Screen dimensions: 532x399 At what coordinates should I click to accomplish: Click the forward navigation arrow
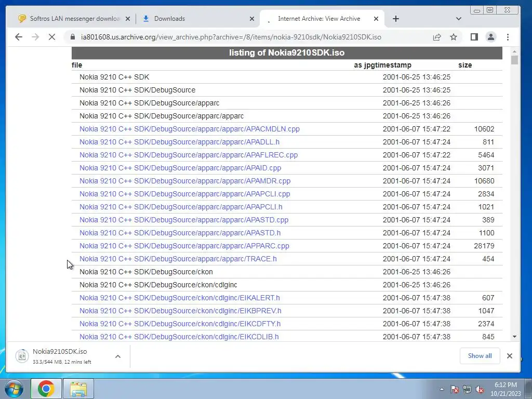[35, 37]
